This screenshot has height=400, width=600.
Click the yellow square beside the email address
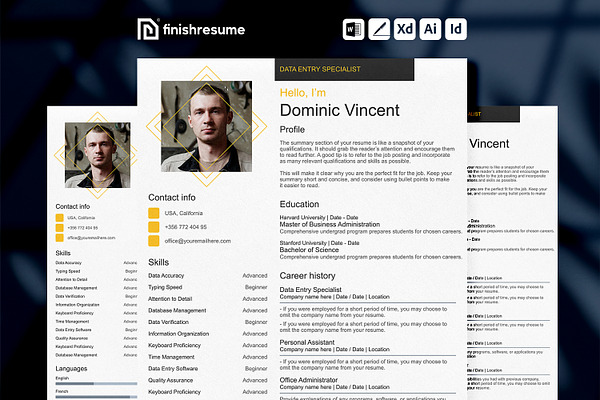153,241
